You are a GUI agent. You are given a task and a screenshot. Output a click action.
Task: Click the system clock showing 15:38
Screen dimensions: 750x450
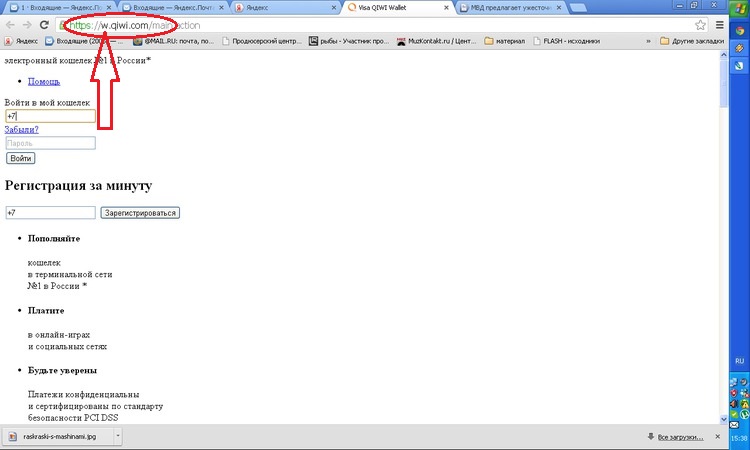point(739,438)
